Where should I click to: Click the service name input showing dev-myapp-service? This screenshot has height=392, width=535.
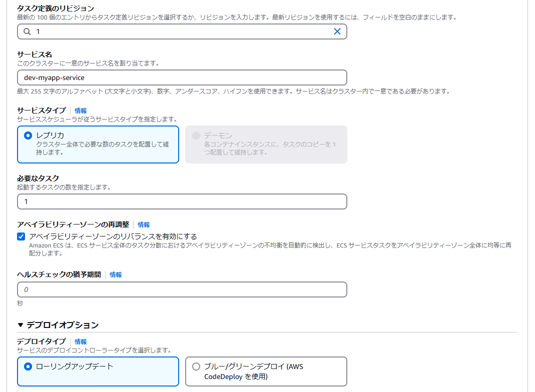182,77
